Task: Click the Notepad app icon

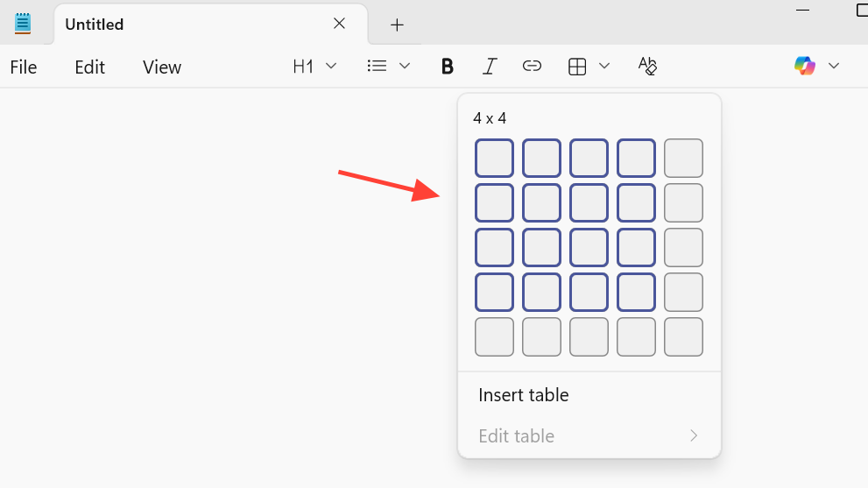Action: point(23,24)
